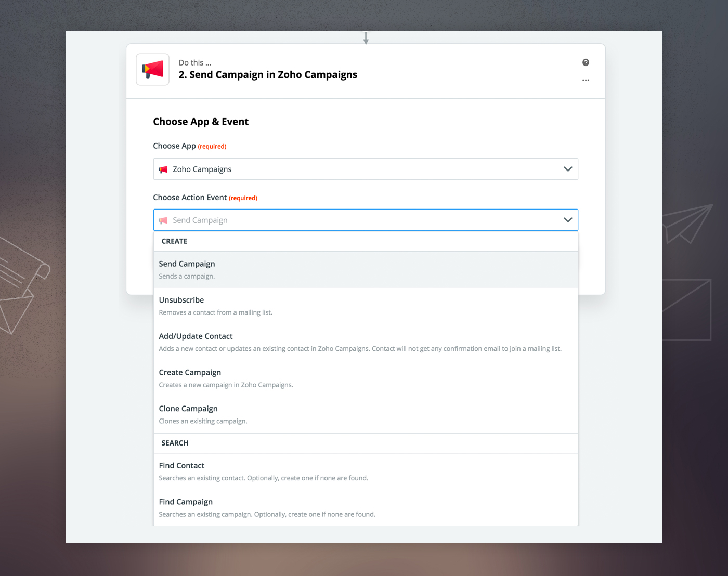Open the three-dot more options menu
This screenshot has width=728, height=576.
(x=586, y=80)
